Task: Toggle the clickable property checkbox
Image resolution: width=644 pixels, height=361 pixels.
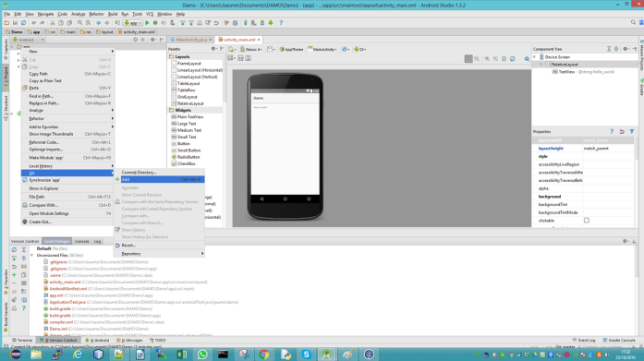Action: tap(587, 221)
